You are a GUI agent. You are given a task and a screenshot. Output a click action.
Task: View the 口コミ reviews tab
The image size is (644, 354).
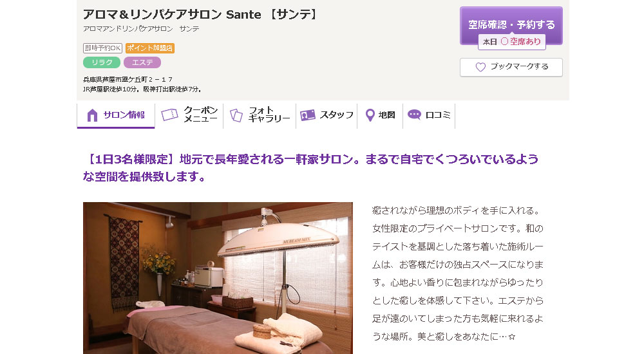pyautogui.click(x=429, y=115)
